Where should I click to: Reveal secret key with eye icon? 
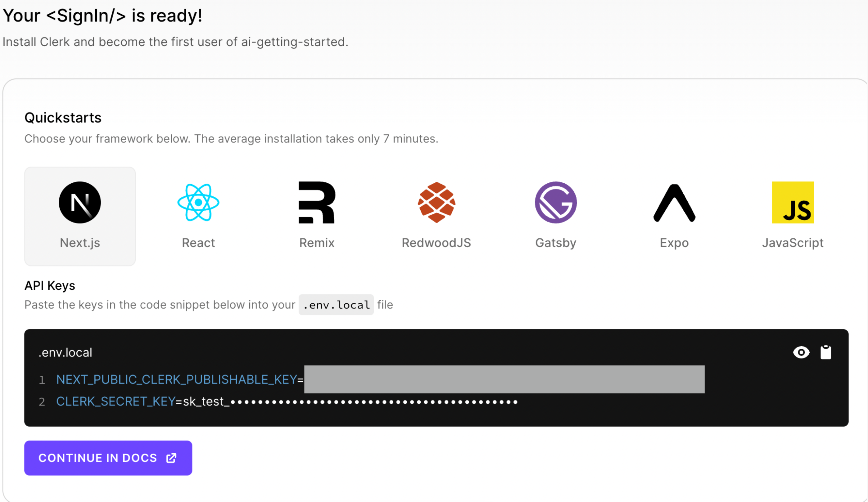[x=801, y=352]
